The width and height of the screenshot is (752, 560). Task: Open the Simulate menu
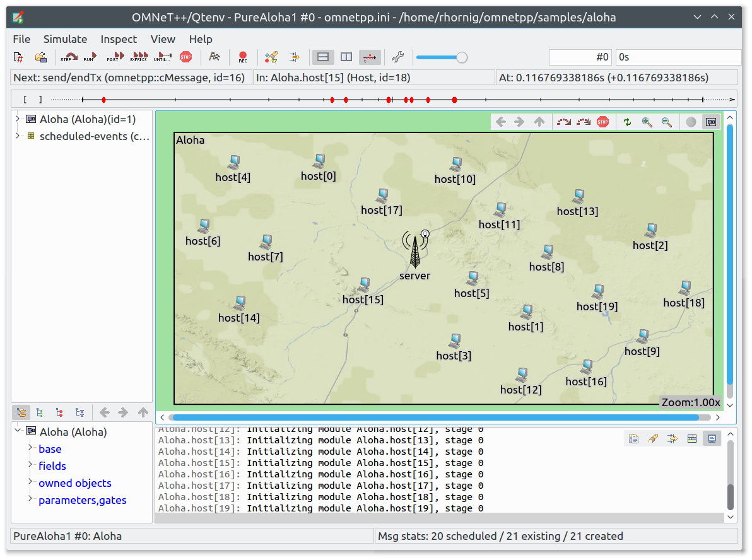coord(65,39)
